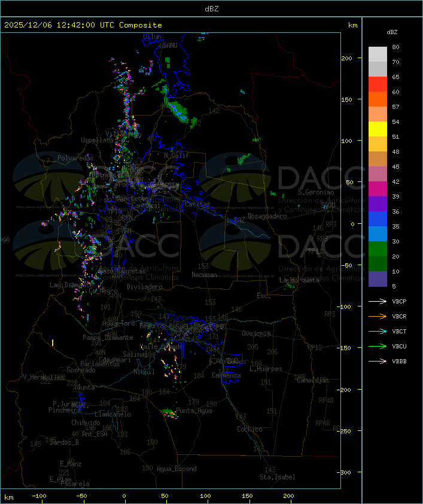Click the cyan VBCT arrow icon
Viewport: 423px width, 504px height.
(x=378, y=332)
